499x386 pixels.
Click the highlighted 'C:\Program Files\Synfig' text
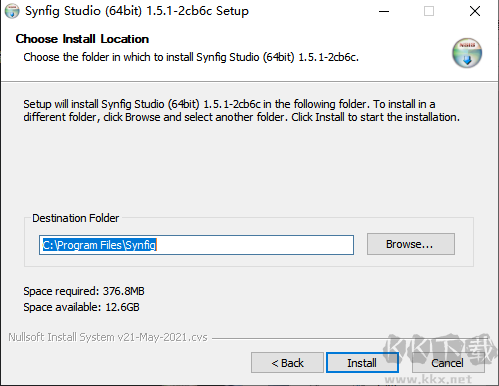(x=99, y=245)
